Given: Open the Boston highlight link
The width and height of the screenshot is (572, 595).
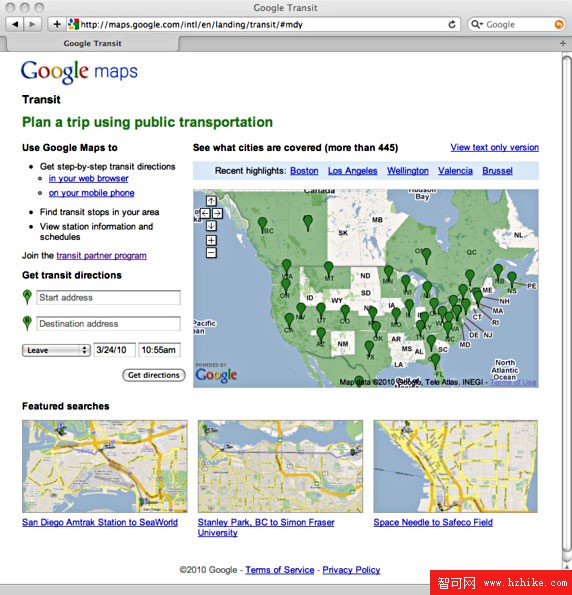Looking at the screenshot, I should tap(304, 171).
